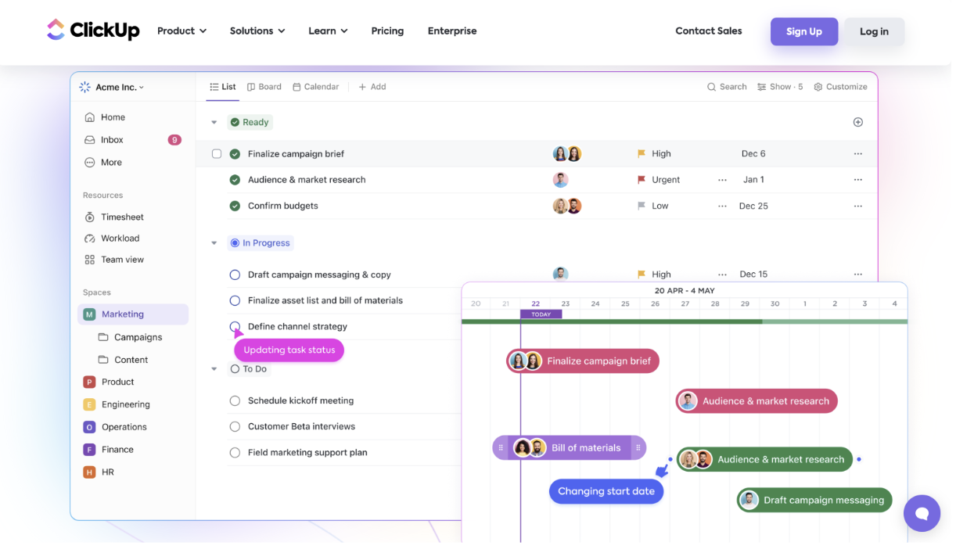This screenshot has height=560, width=956.
Task: Click the Inbox icon in sidebar
Action: pos(90,140)
